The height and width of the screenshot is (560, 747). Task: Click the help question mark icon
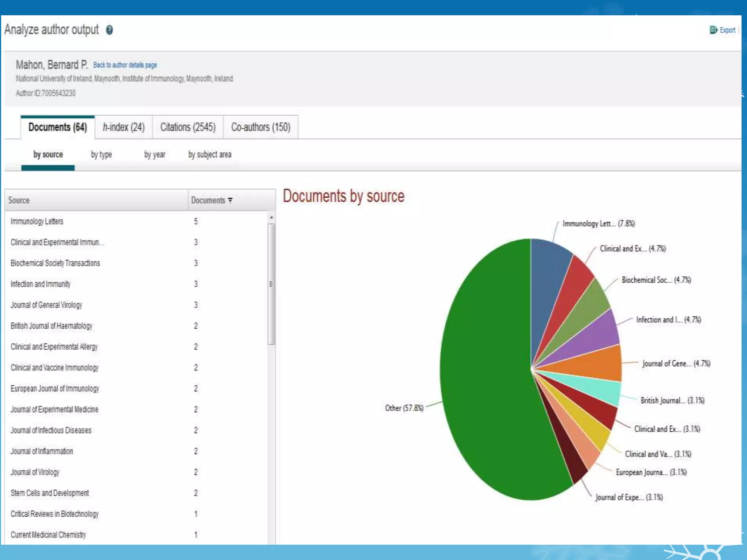point(109,30)
